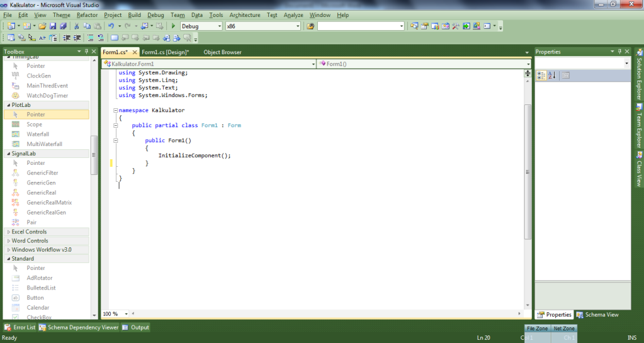Close the Form1.cs* tab
Viewport: 644px width, 343px height.
point(135,52)
